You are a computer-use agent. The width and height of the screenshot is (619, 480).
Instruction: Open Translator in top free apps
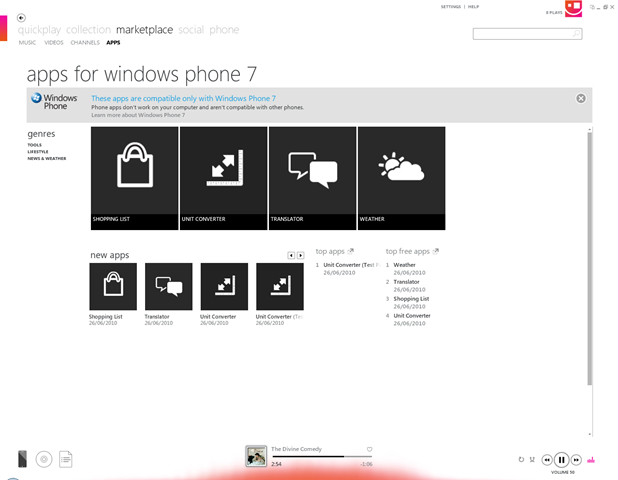(x=407, y=282)
